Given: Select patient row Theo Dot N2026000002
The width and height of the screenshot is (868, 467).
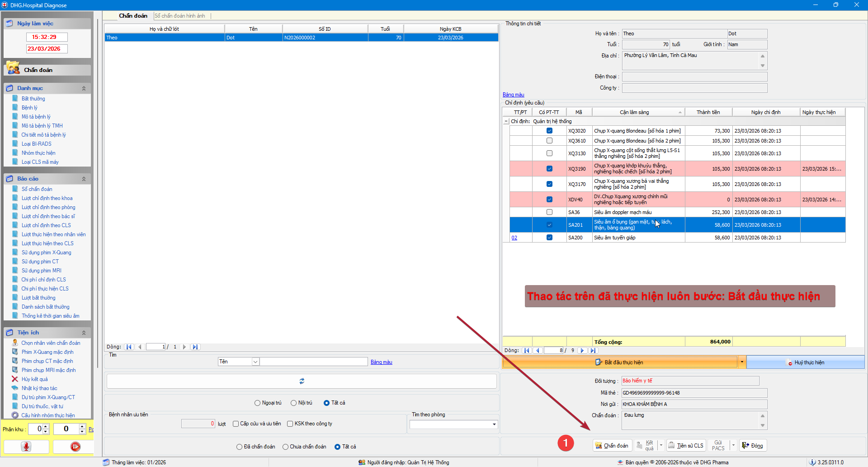Looking at the screenshot, I should pos(302,38).
